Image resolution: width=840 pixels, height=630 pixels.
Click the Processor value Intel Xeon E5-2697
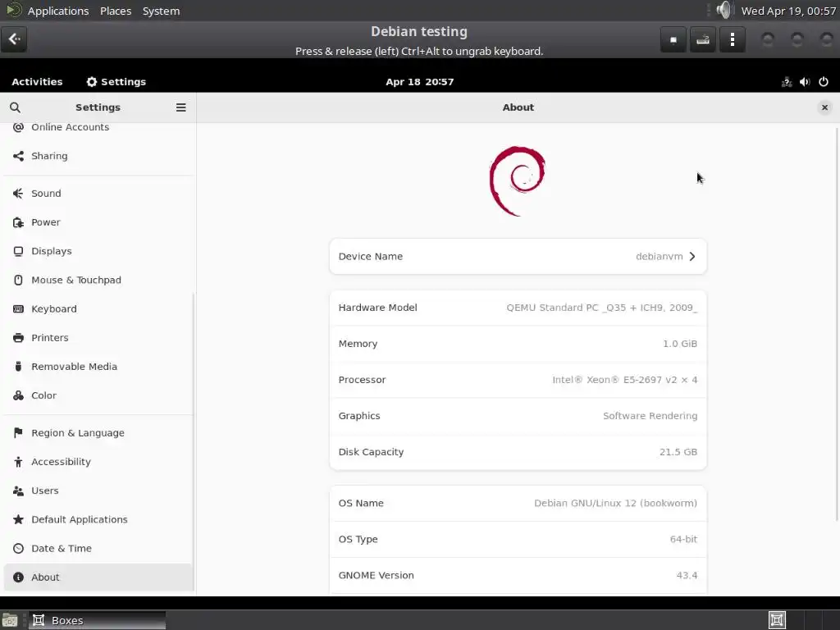[624, 380]
